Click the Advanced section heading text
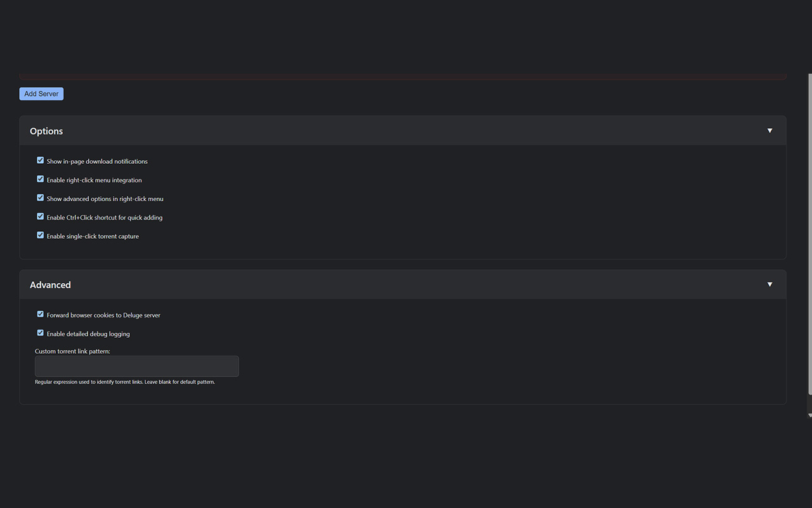812x508 pixels. tap(50, 285)
